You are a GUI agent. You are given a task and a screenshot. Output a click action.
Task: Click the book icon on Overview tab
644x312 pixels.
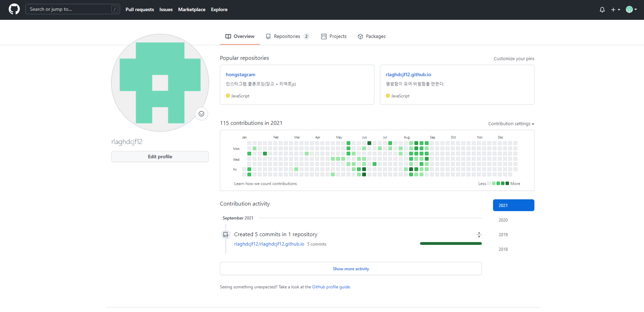click(228, 36)
